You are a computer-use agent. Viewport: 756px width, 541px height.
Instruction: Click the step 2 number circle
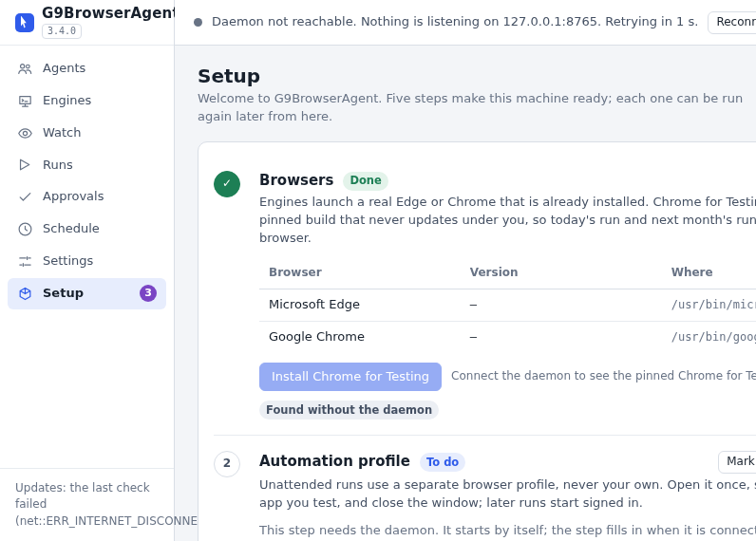(227, 463)
